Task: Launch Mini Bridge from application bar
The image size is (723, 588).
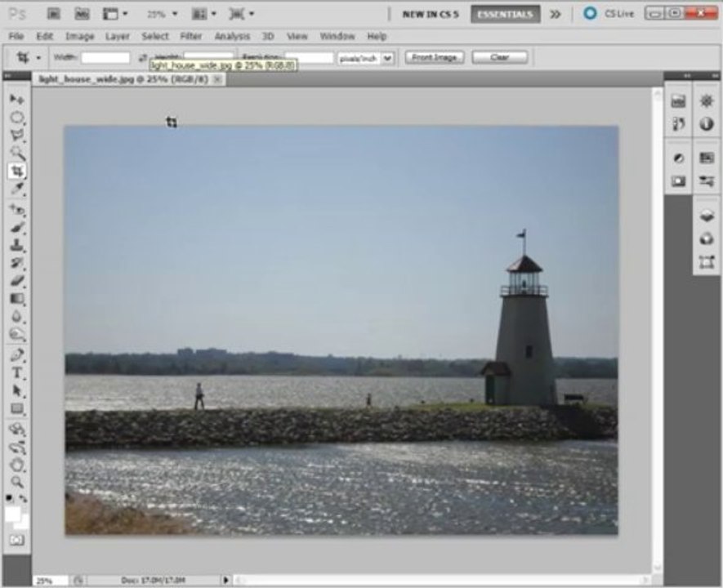Action: pyautogui.click(x=82, y=14)
